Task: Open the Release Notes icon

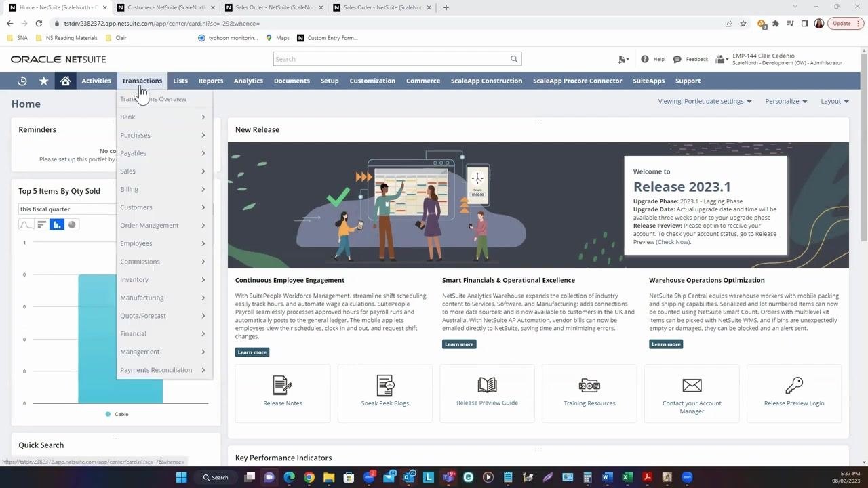Action: [x=283, y=385]
